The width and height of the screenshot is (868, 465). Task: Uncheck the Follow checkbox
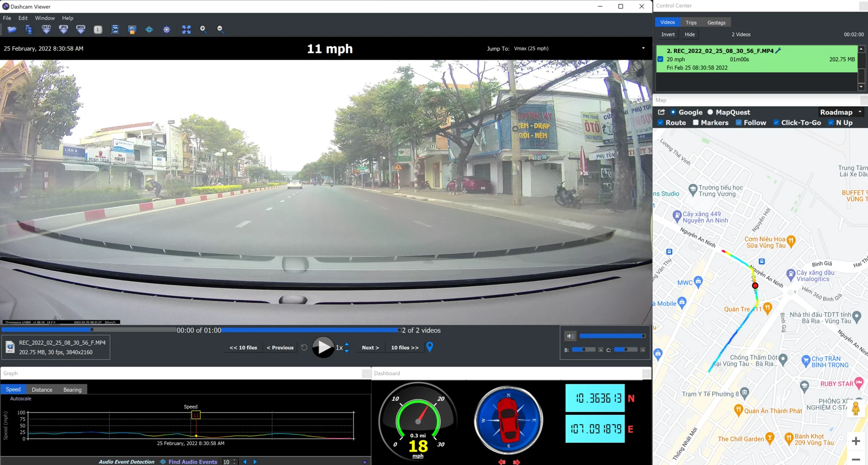click(x=739, y=123)
